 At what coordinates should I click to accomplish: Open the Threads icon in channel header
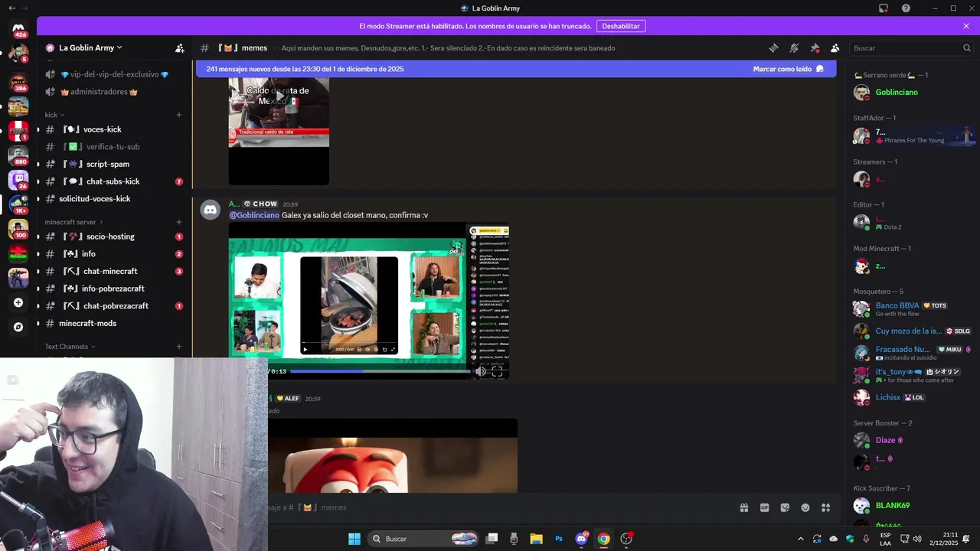773,47
